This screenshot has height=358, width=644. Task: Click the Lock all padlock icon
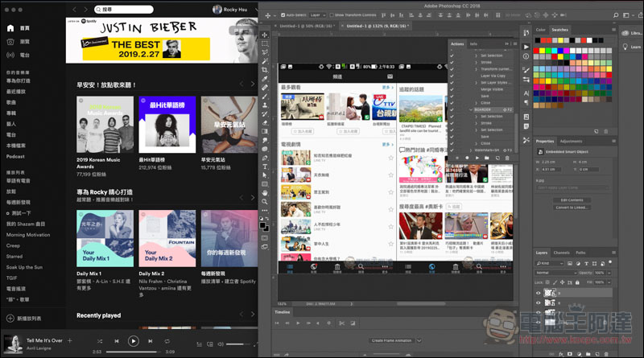tap(577, 282)
